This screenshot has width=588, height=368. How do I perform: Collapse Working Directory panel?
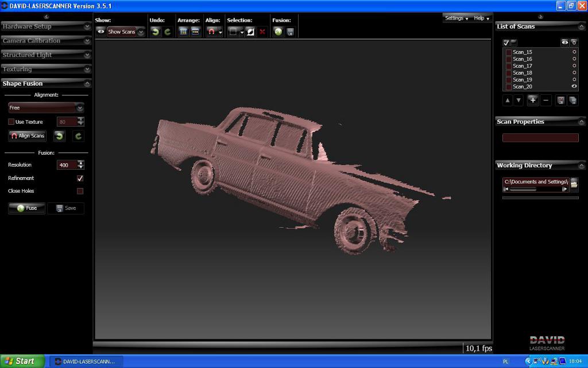[x=582, y=165]
